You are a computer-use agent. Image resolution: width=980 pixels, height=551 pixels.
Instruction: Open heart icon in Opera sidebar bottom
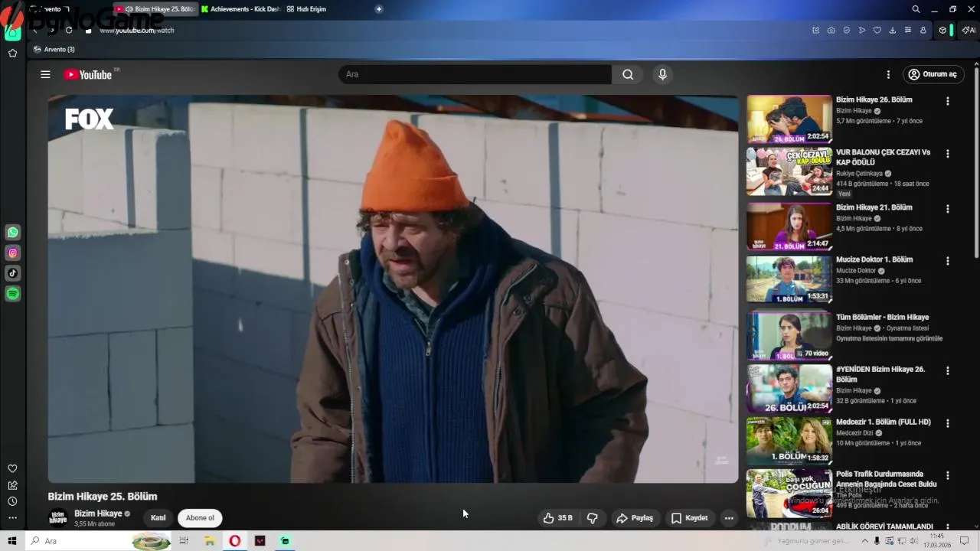coord(12,468)
